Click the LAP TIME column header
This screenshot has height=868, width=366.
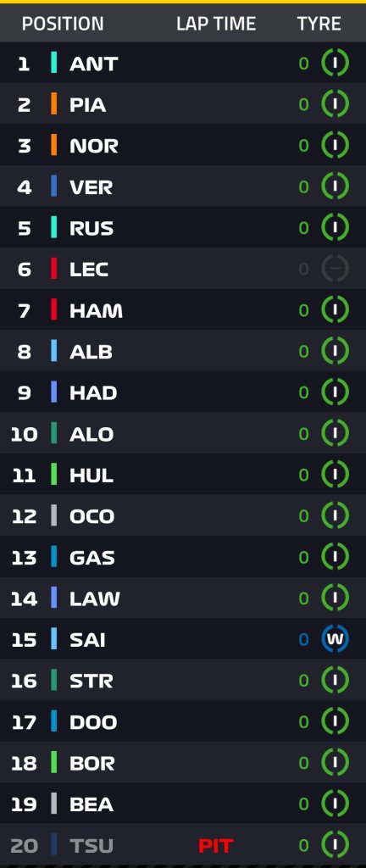(216, 24)
